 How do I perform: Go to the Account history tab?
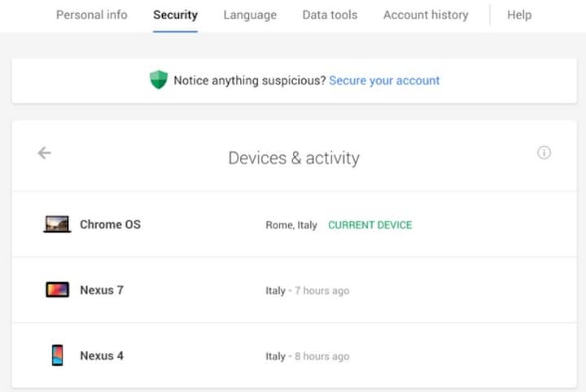(x=426, y=15)
